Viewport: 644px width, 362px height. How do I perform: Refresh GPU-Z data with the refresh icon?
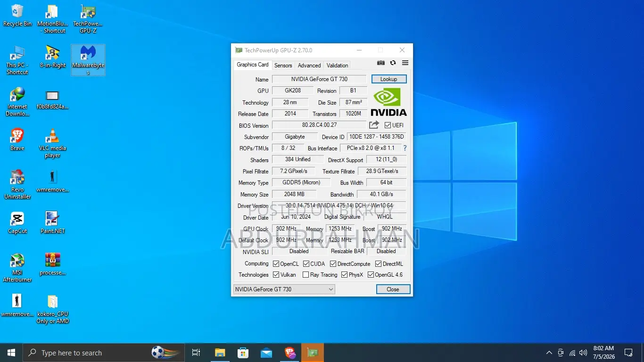click(393, 63)
